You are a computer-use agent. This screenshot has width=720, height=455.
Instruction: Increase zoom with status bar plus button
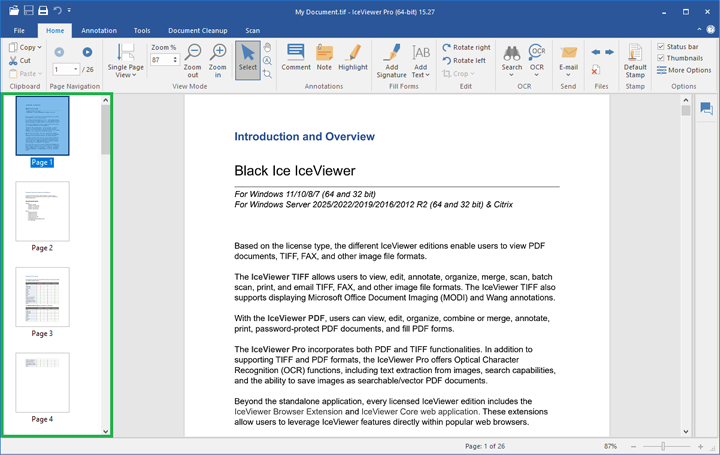click(701, 446)
